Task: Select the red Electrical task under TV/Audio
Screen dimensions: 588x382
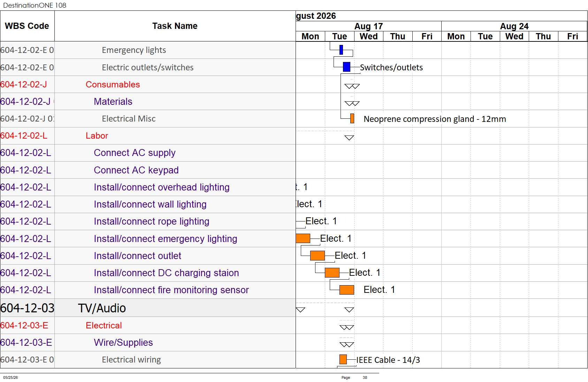Action: 104,325
